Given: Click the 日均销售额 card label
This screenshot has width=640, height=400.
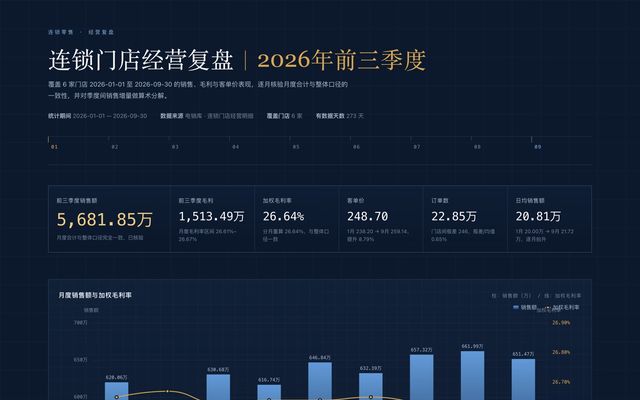Looking at the screenshot, I should (x=530, y=200).
